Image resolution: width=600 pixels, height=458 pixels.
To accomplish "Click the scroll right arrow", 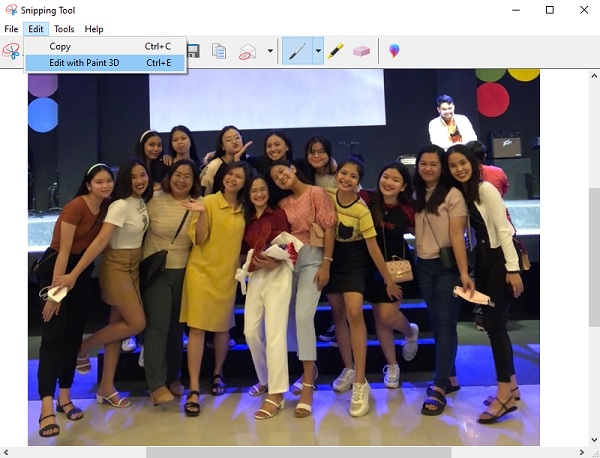I will click(581, 453).
